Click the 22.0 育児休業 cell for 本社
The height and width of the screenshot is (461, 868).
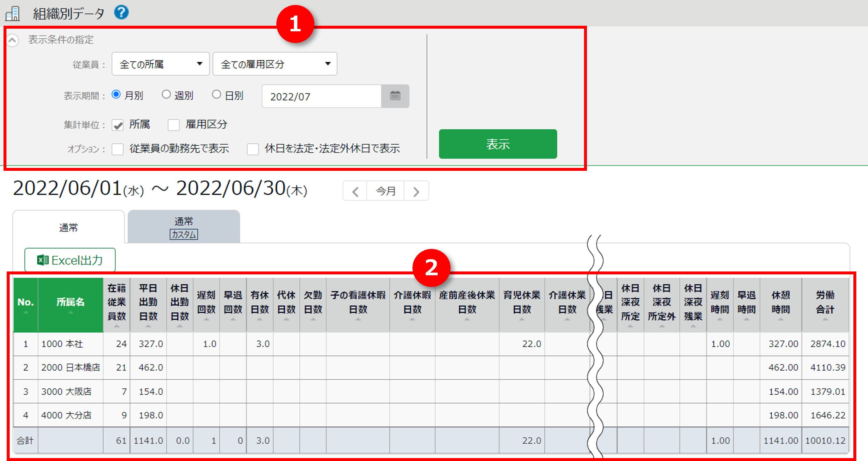[x=522, y=344]
